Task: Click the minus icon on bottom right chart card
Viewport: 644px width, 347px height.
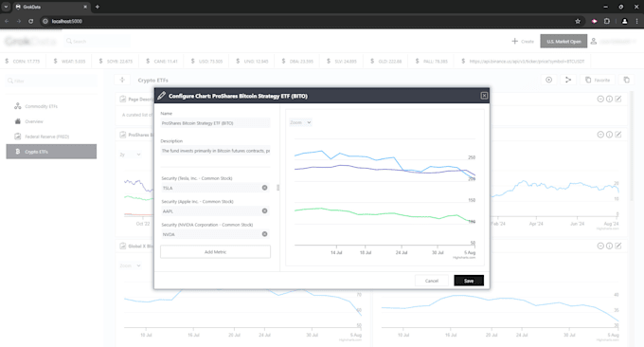Action: click(x=600, y=246)
